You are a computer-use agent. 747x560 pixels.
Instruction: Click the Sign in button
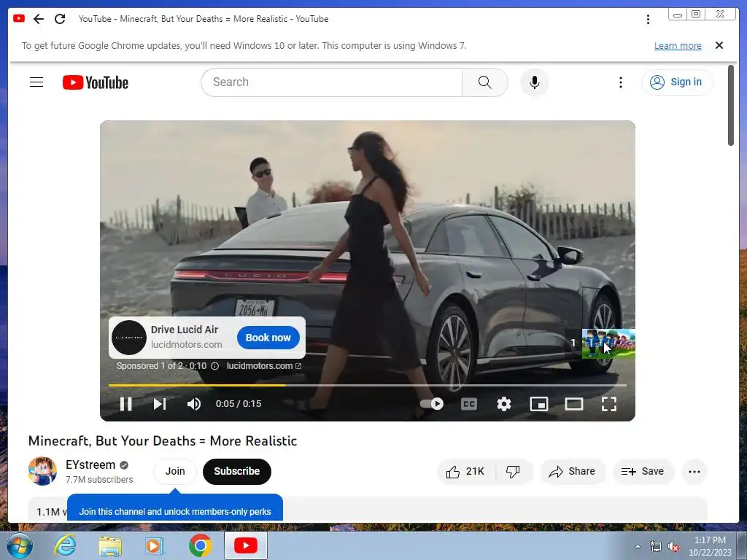[677, 82]
